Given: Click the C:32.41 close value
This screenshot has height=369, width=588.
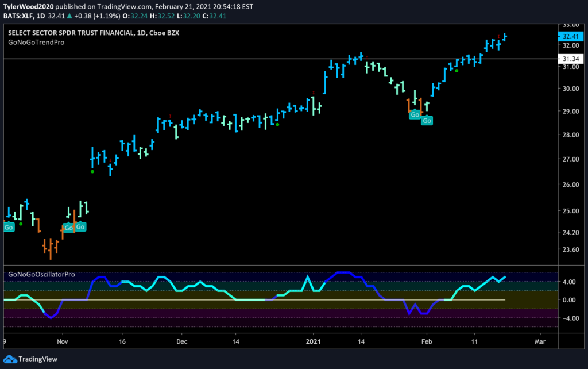Looking at the screenshot, I should coord(214,16).
